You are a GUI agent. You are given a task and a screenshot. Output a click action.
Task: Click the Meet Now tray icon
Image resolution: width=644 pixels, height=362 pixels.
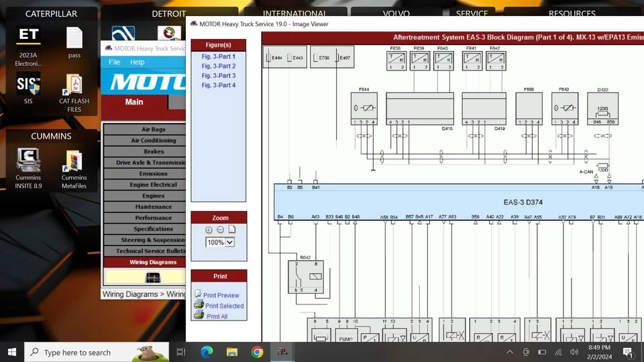[526, 352]
